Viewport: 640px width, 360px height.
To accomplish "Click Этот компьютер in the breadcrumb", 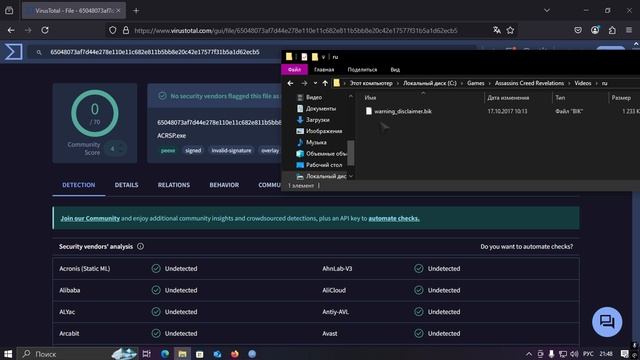I will pos(371,83).
